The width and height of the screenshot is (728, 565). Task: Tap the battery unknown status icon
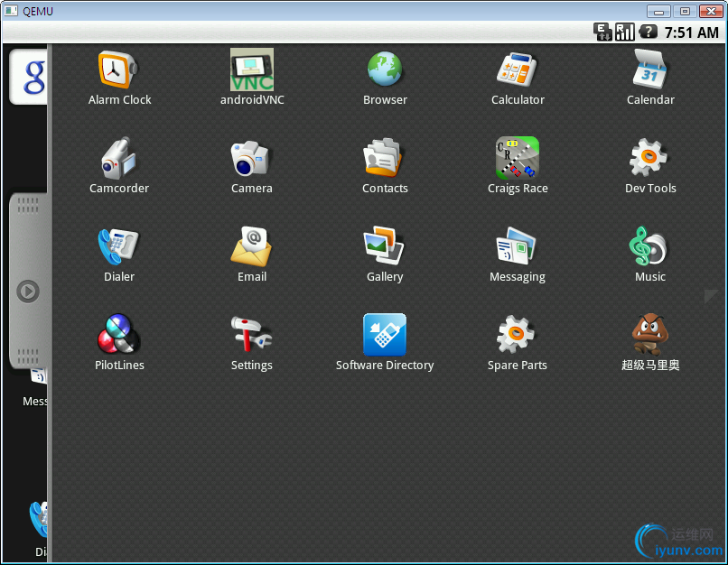648,32
